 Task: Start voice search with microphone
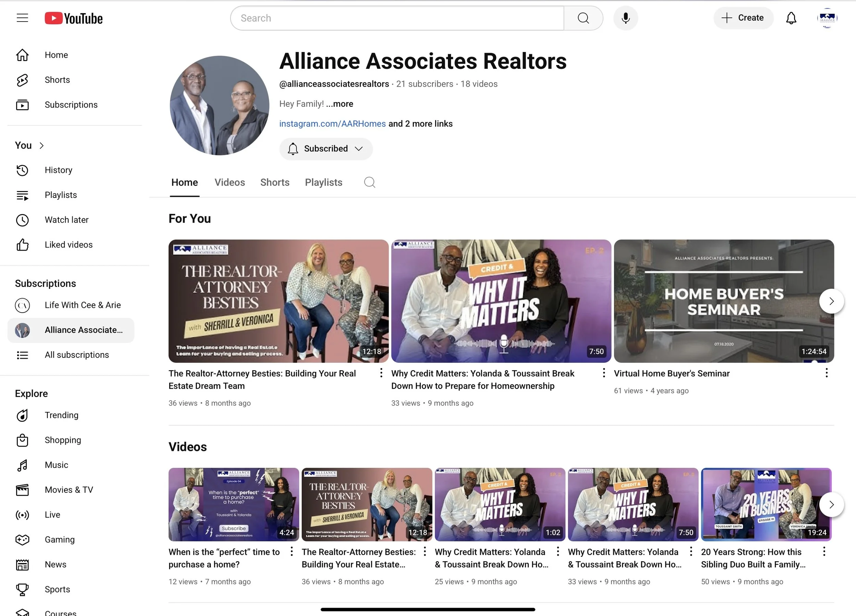[625, 18]
